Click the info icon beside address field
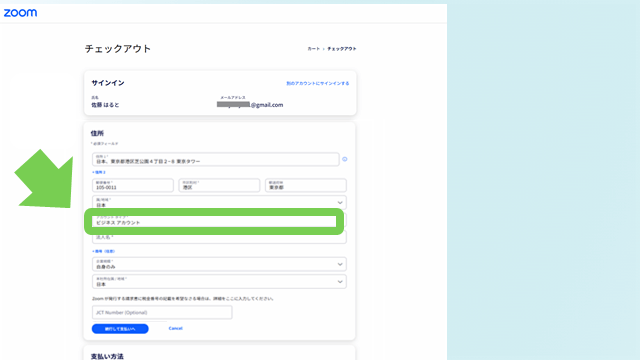The width and height of the screenshot is (640, 360). [x=344, y=159]
